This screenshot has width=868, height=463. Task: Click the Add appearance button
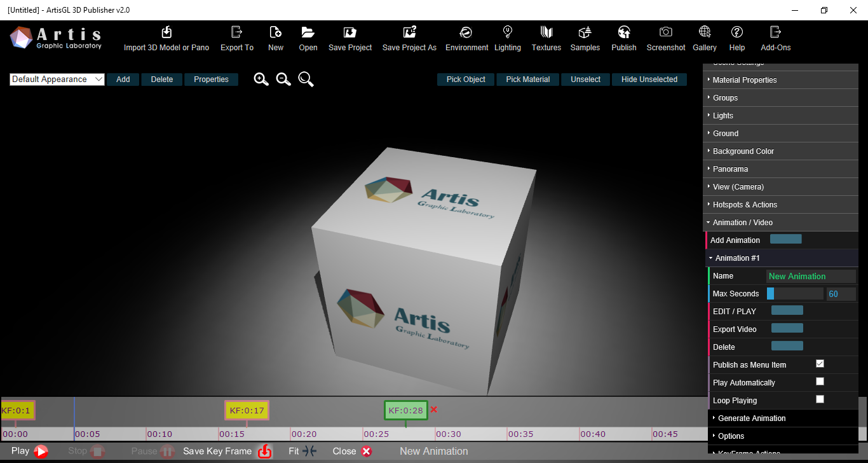[x=123, y=79]
